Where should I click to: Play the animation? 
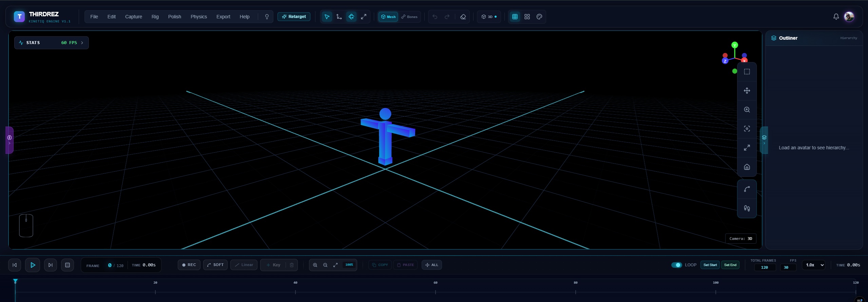click(33, 265)
